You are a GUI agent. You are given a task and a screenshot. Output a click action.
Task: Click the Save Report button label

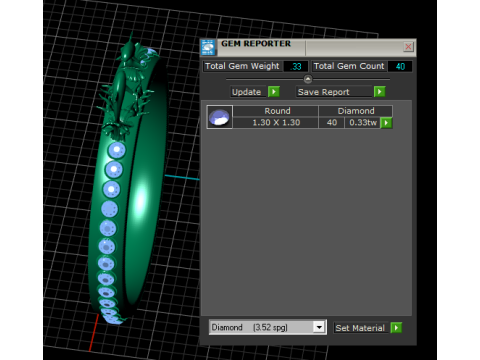coord(334,92)
